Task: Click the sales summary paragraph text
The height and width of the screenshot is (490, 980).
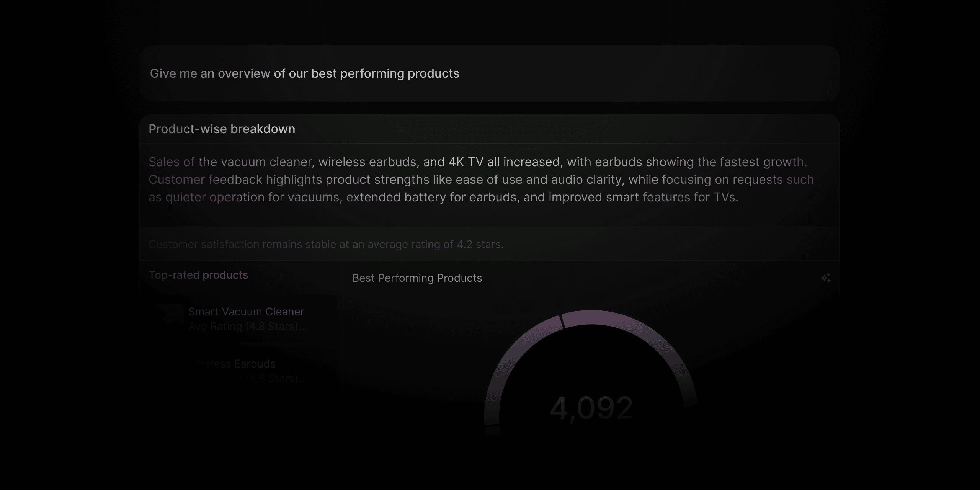Action: (481, 180)
